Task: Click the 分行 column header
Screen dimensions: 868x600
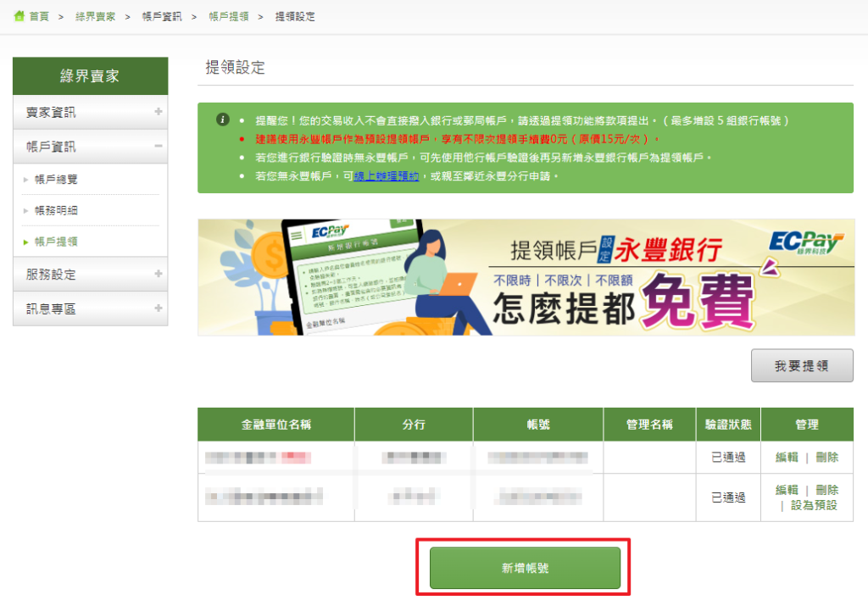Action: [414, 425]
